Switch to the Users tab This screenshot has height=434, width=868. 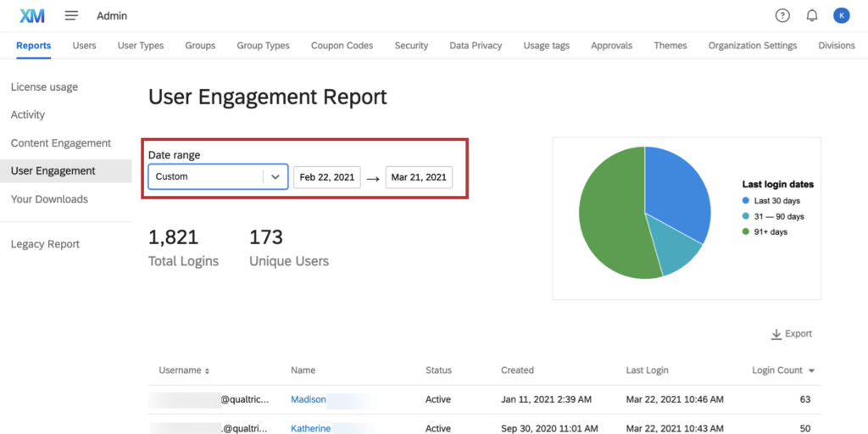tap(84, 46)
